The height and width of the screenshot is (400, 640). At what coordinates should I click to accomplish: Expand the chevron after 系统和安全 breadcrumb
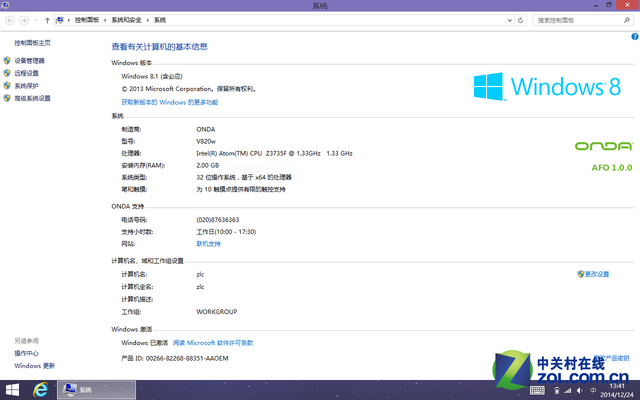tap(148, 20)
